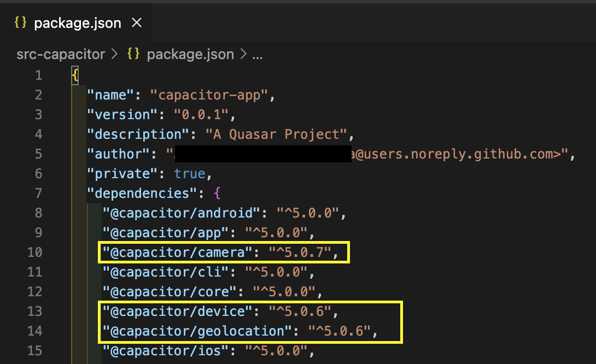Open the package.json breadcrumb item

tap(190, 54)
